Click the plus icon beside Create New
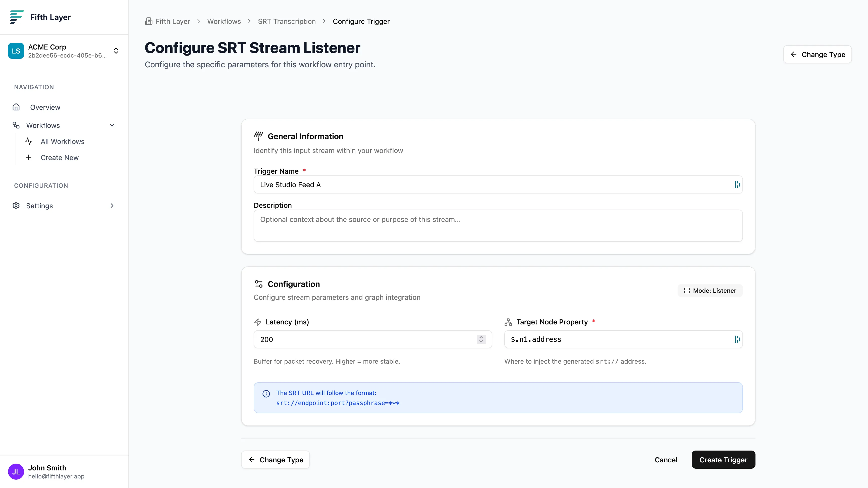This screenshot has width=868, height=488. click(29, 157)
